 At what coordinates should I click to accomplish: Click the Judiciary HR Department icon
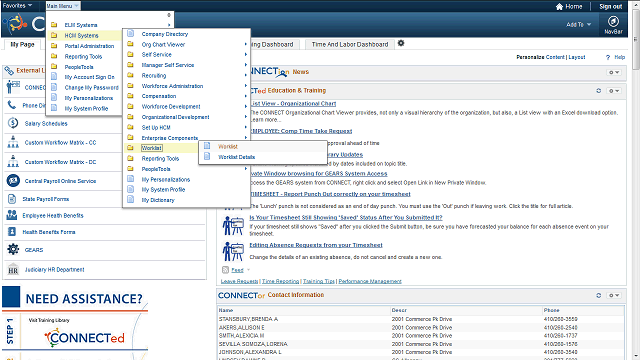(13, 270)
